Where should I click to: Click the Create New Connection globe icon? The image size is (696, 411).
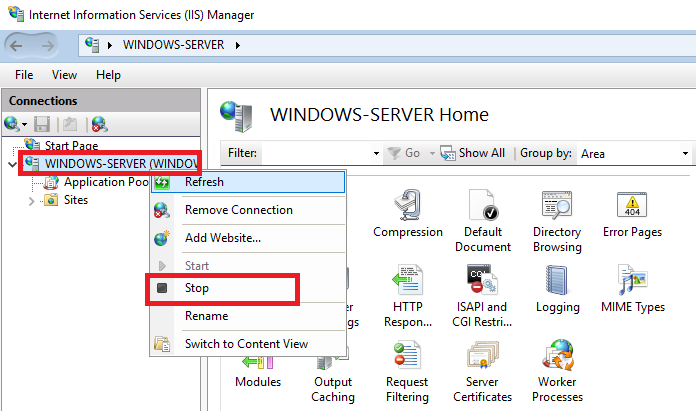coord(11,124)
